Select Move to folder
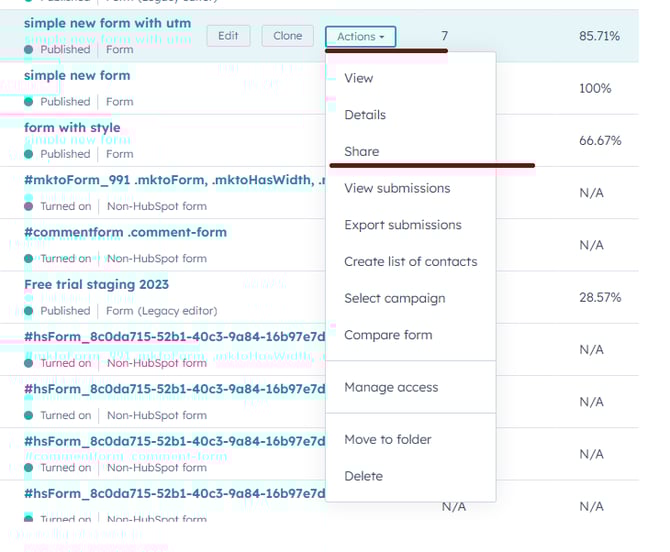The height and width of the screenshot is (552, 670). pyautogui.click(x=387, y=440)
